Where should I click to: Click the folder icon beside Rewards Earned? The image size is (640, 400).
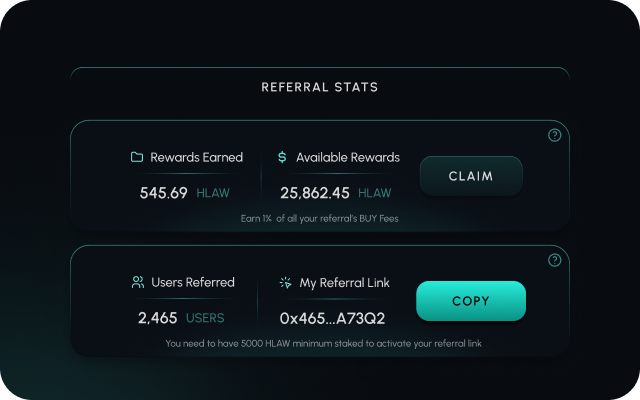tap(137, 157)
